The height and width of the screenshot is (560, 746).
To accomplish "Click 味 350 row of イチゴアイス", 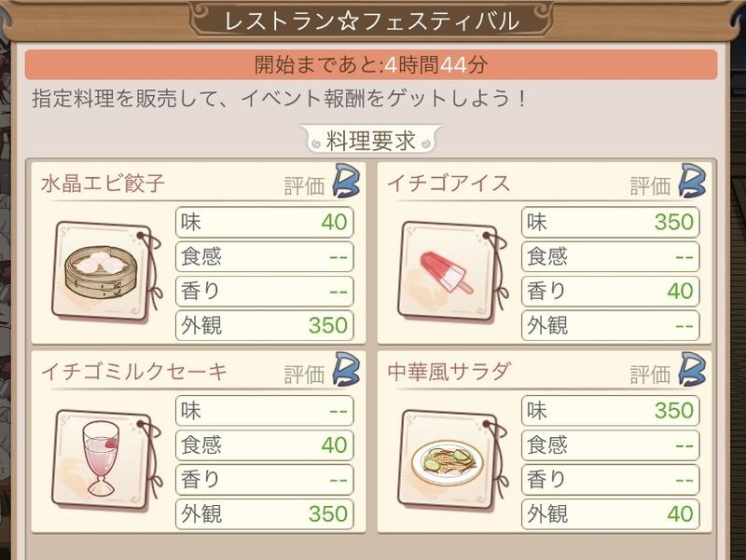I will click(611, 221).
